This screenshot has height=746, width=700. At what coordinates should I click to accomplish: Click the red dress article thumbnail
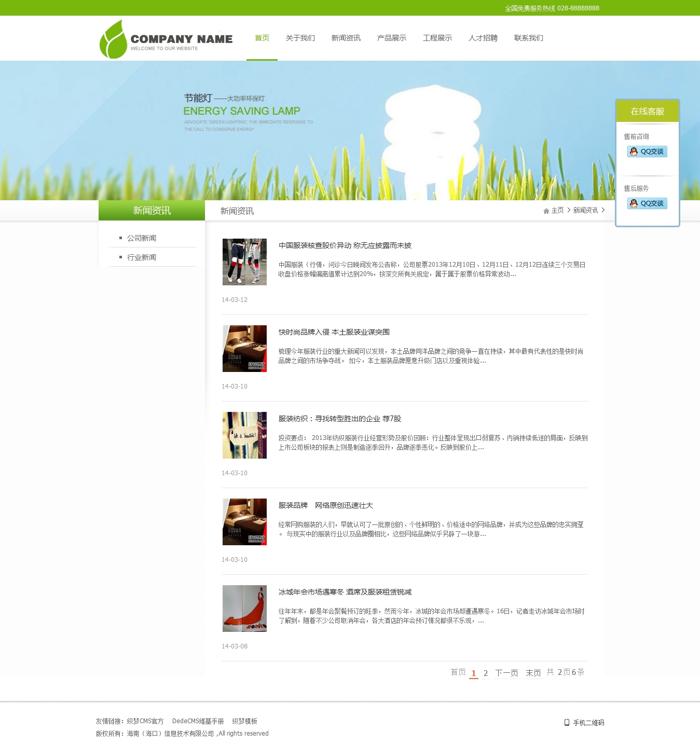(244, 609)
